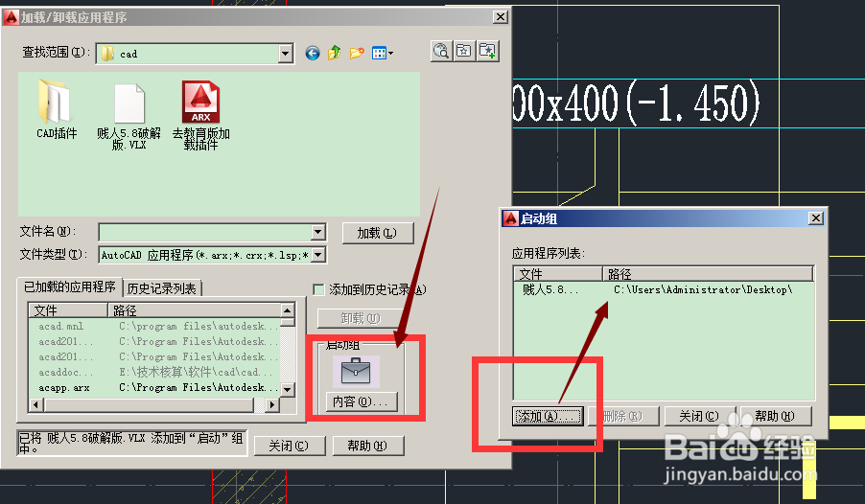Click the Locate file icon
Image resolution: width=865 pixels, height=504 pixels.
[464, 52]
